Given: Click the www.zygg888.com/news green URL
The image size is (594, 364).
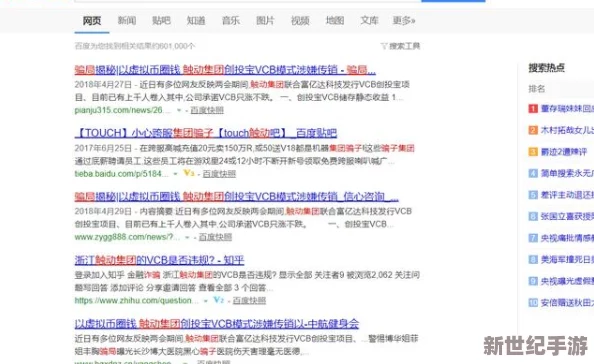Looking at the screenshot, I should coord(127,237).
